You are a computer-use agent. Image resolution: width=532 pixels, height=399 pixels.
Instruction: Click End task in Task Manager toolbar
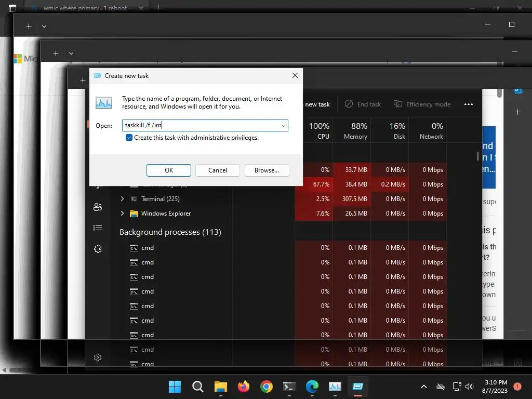363,104
